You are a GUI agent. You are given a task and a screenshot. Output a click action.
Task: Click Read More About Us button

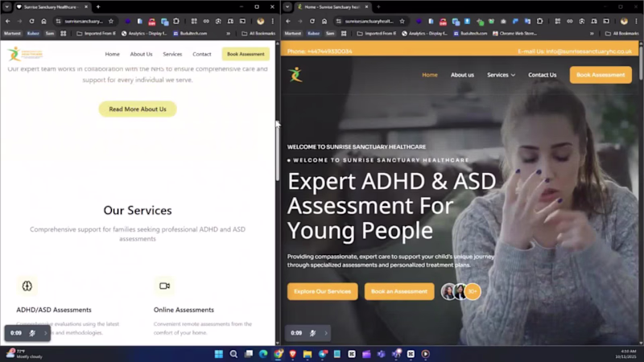coord(138,109)
